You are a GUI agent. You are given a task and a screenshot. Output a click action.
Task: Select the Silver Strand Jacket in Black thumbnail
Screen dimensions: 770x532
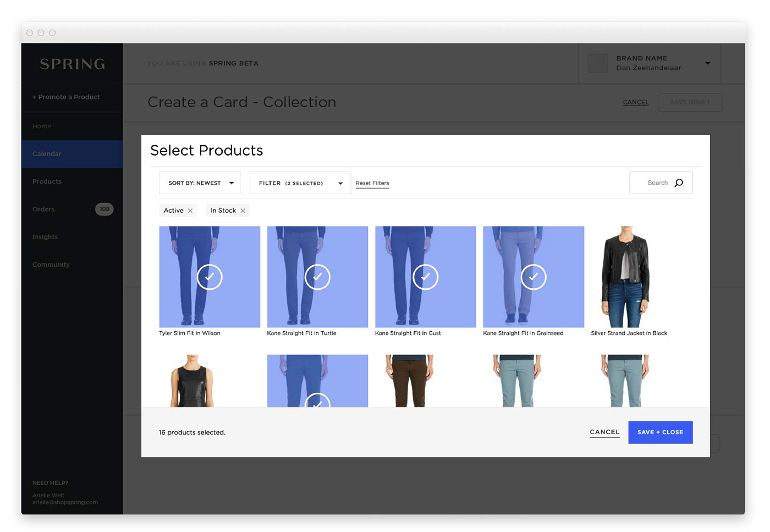tap(626, 277)
